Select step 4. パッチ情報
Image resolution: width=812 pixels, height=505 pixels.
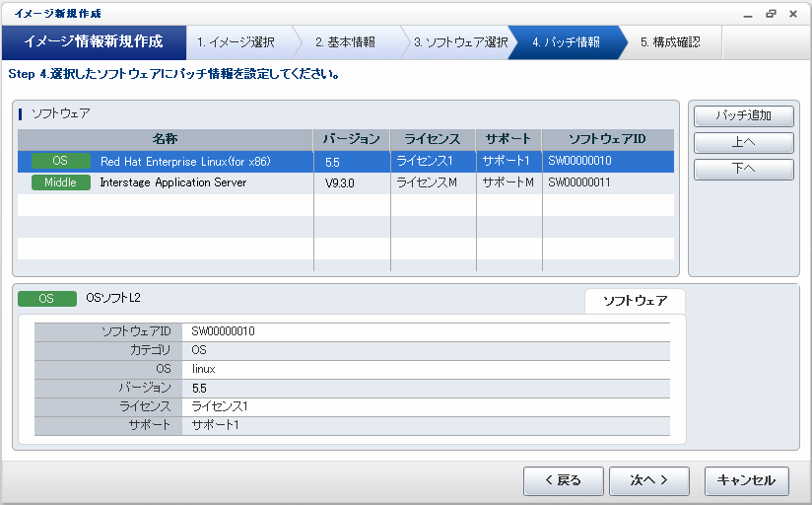point(567,42)
